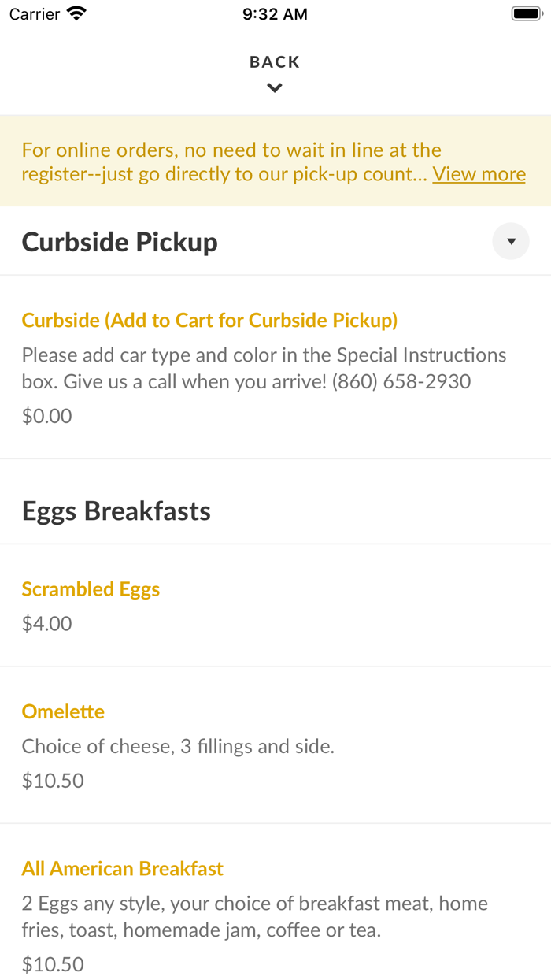Screen dimensions: 551x980
Task: Tap the curbside car type instructions text
Action: coord(264,368)
